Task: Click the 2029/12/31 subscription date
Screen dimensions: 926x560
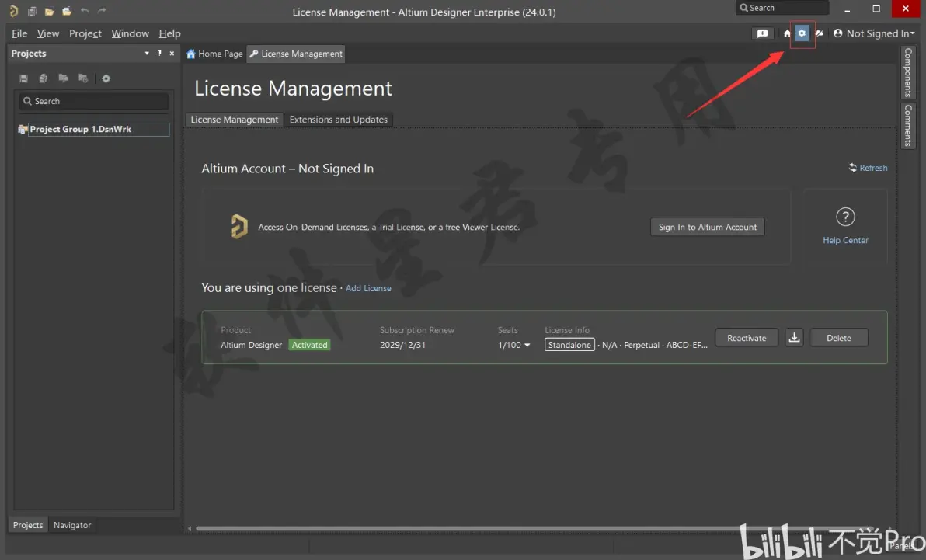Action: pos(402,345)
